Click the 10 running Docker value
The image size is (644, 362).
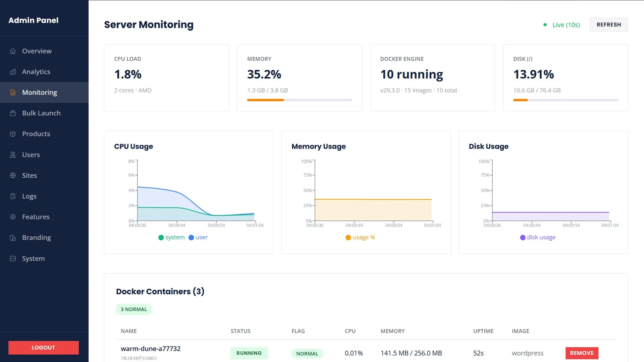tap(412, 74)
